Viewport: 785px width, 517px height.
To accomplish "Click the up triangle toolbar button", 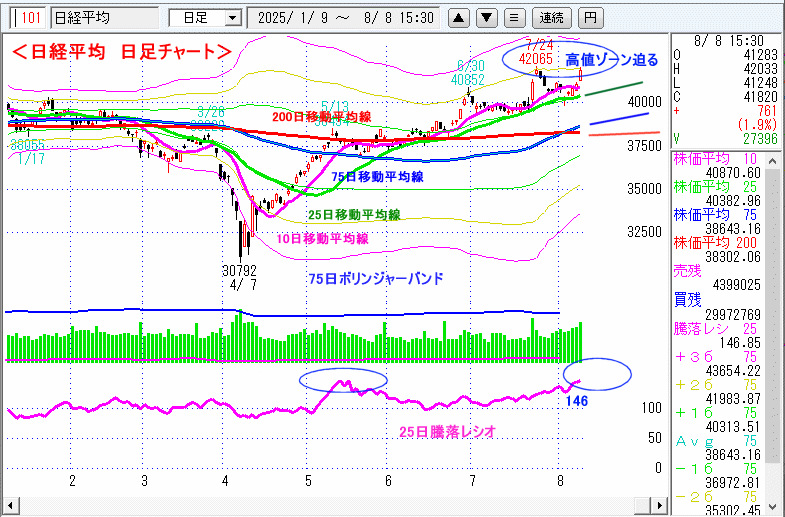I will click(459, 19).
